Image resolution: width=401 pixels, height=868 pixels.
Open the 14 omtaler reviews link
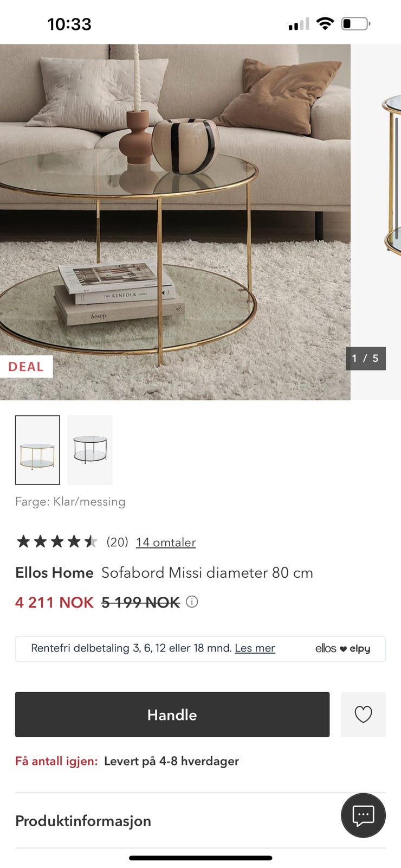tap(166, 542)
